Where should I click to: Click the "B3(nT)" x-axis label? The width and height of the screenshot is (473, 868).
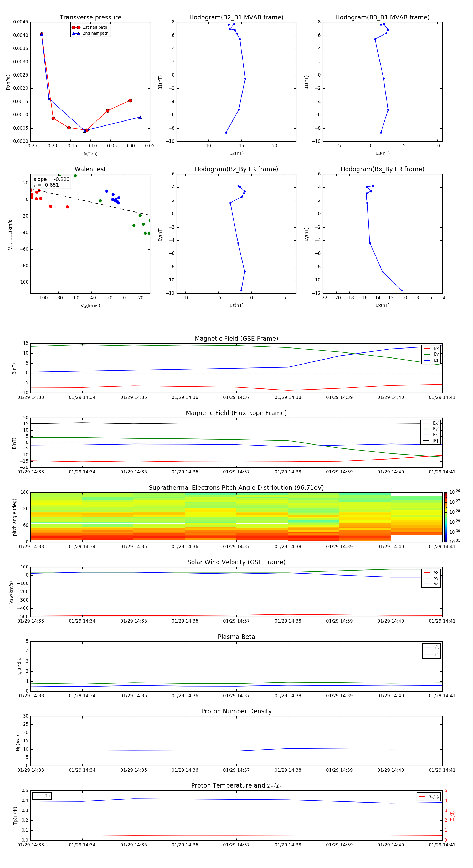click(382, 153)
